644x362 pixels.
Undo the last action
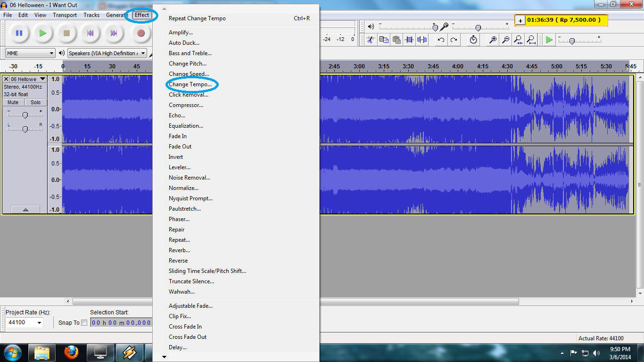click(x=441, y=40)
